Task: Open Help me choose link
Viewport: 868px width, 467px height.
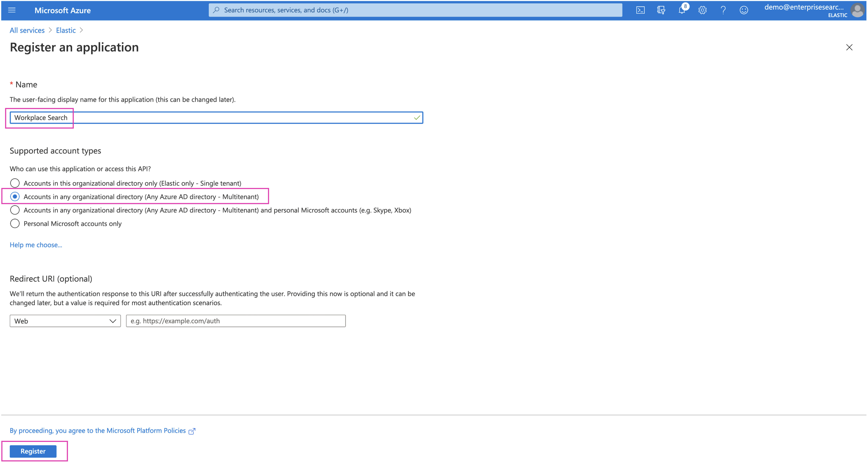Action: [36, 245]
